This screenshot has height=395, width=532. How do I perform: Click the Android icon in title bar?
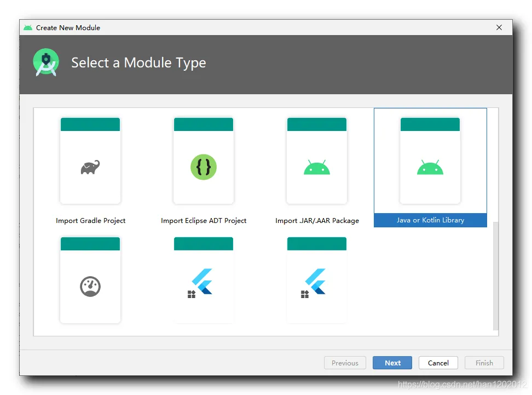coord(28,27)
